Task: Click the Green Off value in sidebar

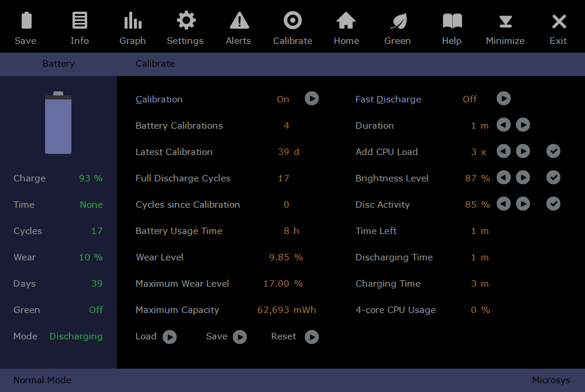Action: (x=96, y=310)
